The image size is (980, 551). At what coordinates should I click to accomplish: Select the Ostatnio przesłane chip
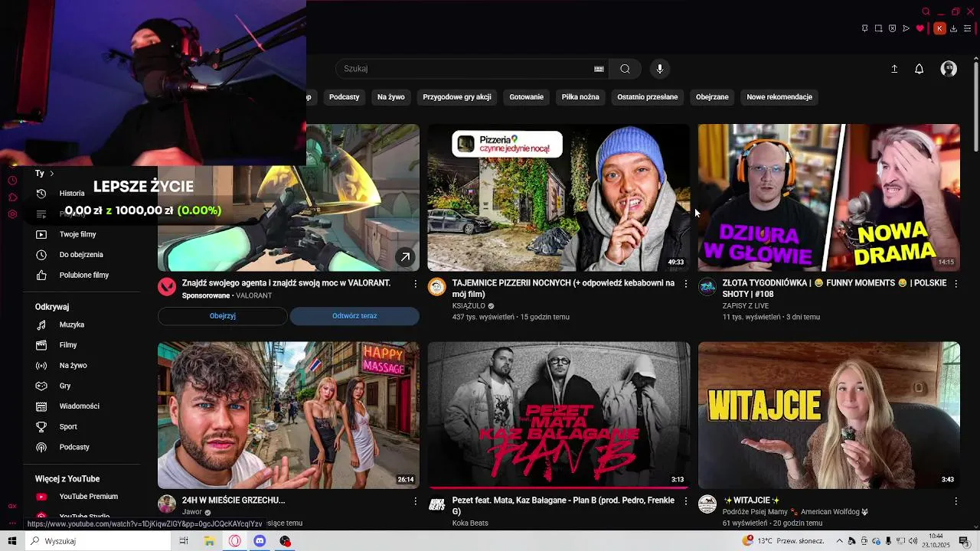click(x=648, y=97)
